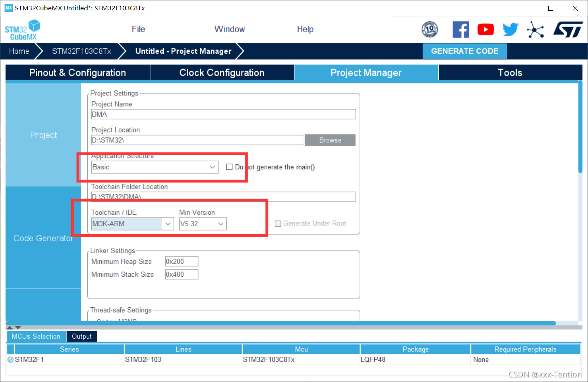This screenshot has height=382, width=588.
Task: Switch to Pinout & Configuration tab
Action: (78, 73)
